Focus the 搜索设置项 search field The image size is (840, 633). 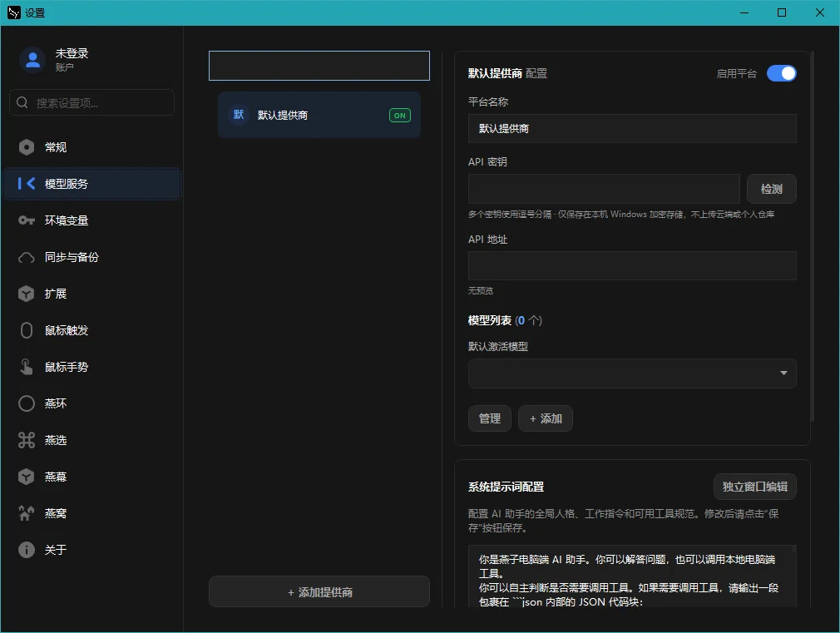click(92, 102)
